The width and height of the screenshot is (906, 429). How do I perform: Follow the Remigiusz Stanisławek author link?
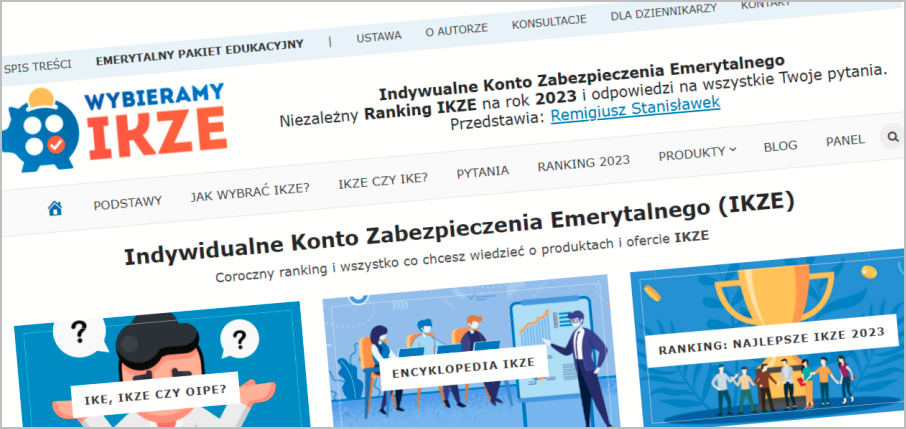[635, 105]
